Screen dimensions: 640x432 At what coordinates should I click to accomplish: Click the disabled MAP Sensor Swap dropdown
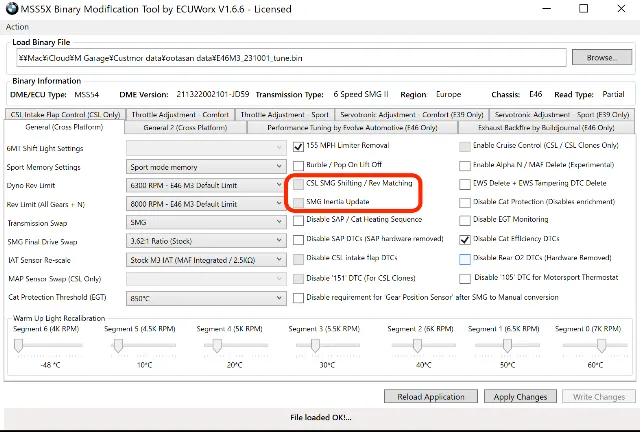pyautogui.click(x=206, y=279)
